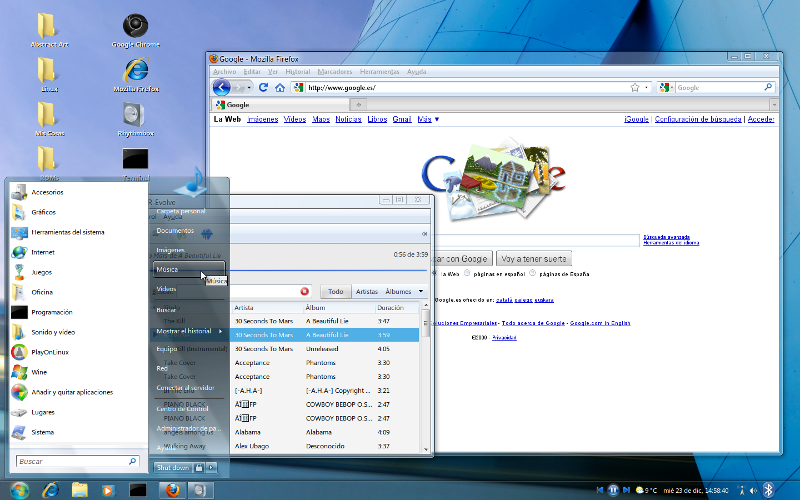Image resolution: width=800 pixels, height=500 pixels.
Task: Skip to next track from the tray
Action: [627, 490]
